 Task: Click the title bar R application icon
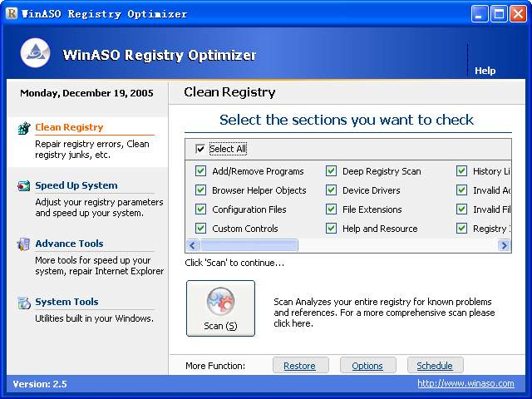12,13
